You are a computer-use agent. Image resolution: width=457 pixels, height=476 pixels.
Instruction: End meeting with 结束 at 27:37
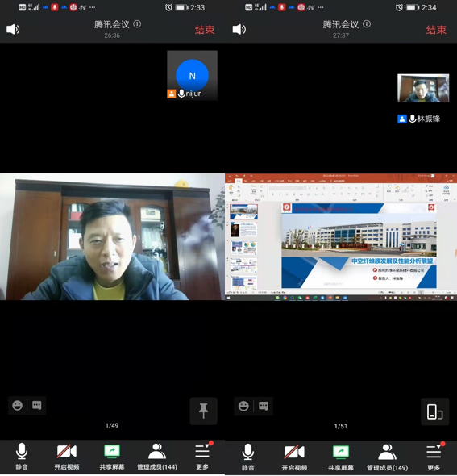(x=436, y=30)
